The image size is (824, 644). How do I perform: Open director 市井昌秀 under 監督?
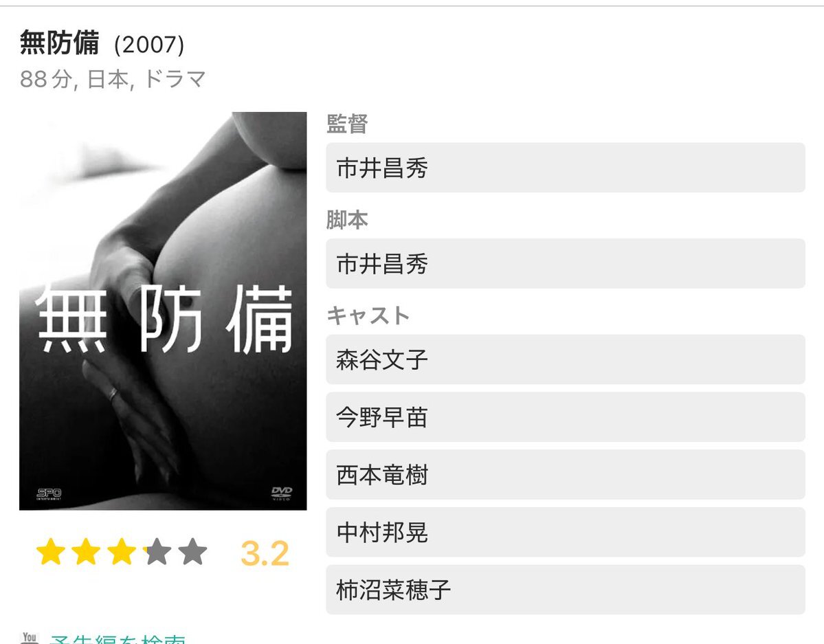point(566,168)
